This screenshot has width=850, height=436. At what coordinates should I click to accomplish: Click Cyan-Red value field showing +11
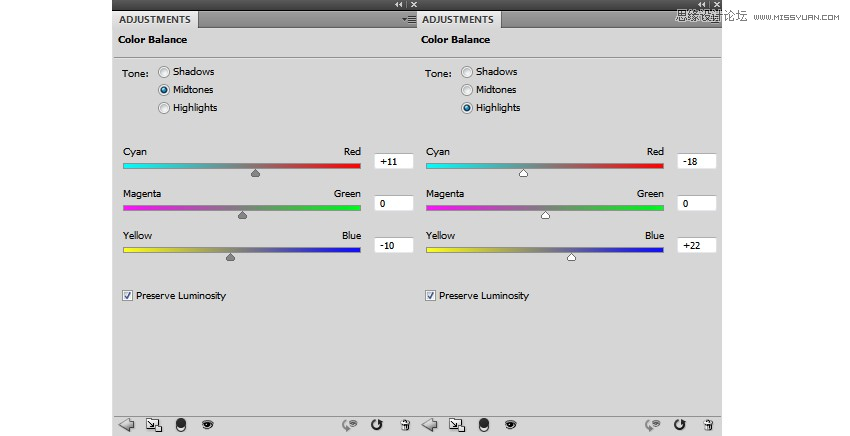coord(394,161)
